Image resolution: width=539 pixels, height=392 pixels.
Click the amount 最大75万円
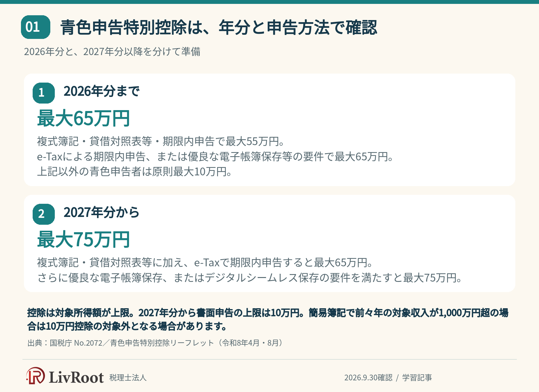(83, 240)
